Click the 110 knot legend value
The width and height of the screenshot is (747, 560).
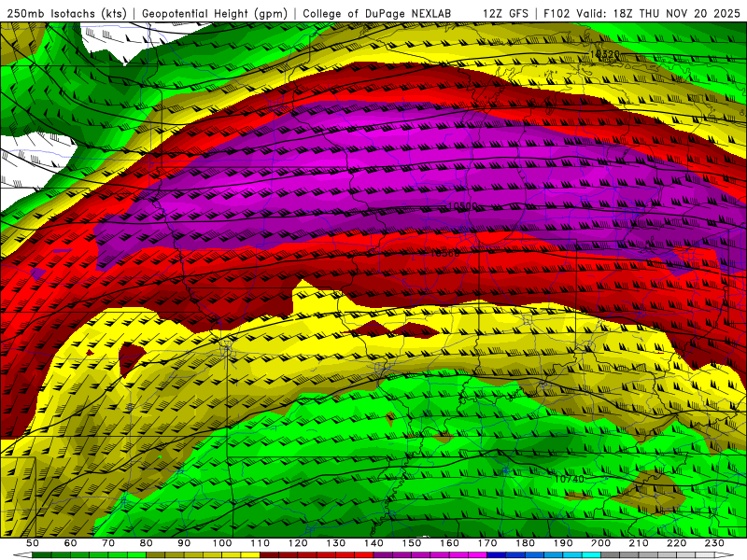(x=261, y=543)
